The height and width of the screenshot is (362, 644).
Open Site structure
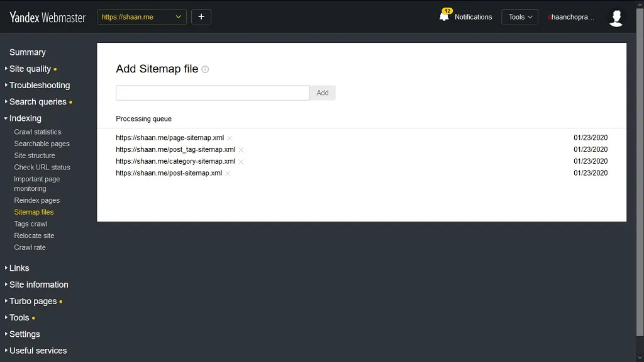35,156
